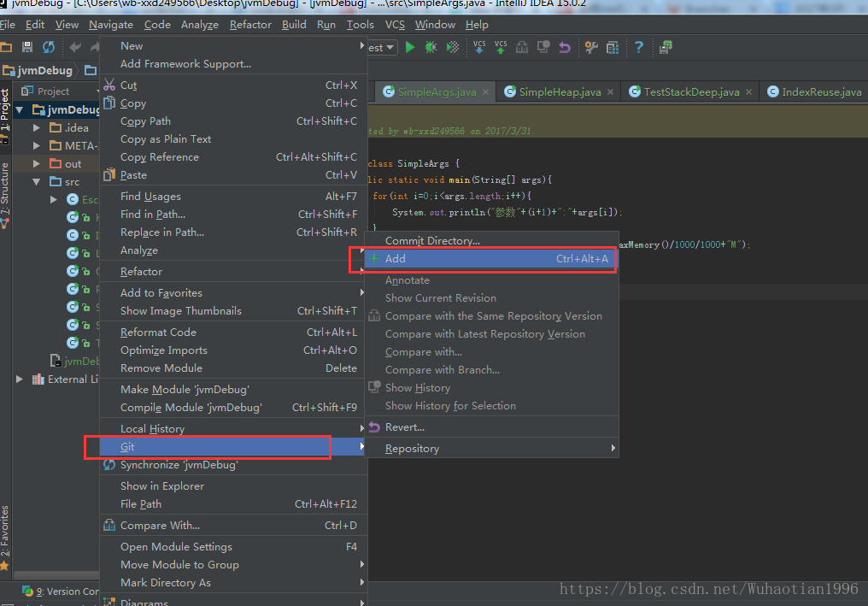
Task: Click the Compare With... icon in context menu
Action: coord(109,525)
